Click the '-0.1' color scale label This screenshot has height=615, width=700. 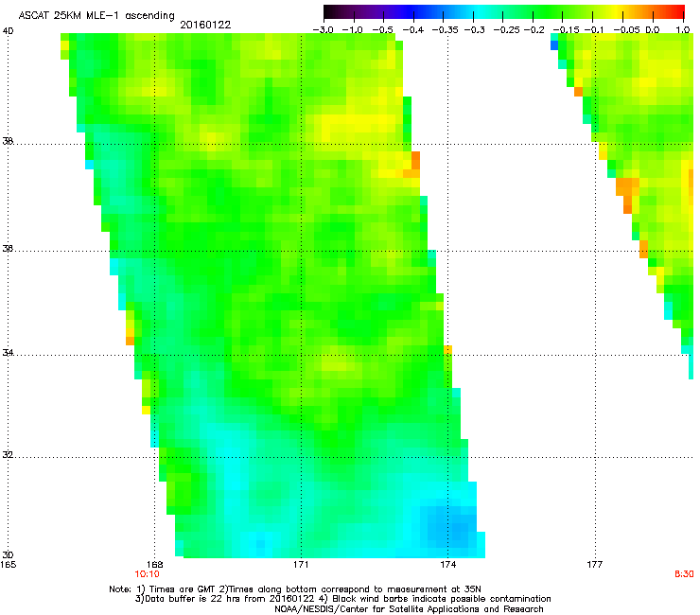pyautogui.click(x=594, y=30)
